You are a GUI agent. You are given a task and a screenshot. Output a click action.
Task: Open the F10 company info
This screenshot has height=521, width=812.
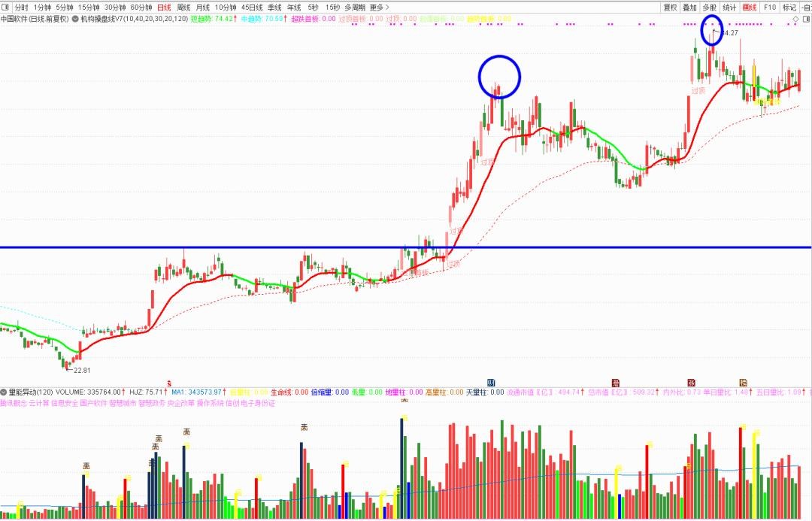click(769, 8)
